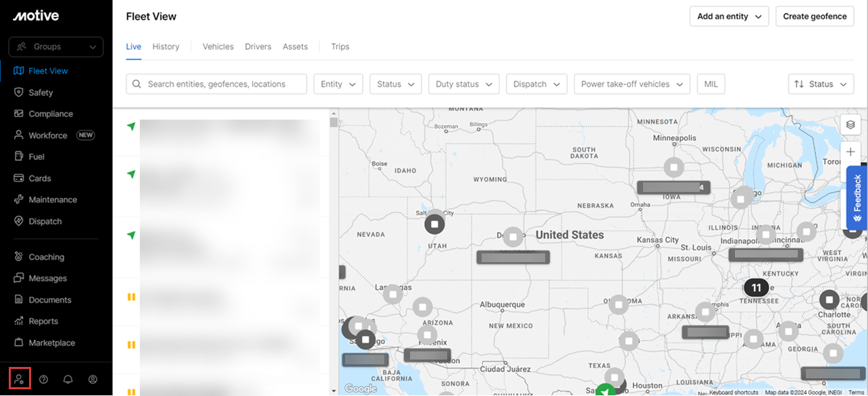Toggle the MIL filter
Viewport: 868px width, 396px height.
coord(711,84)
